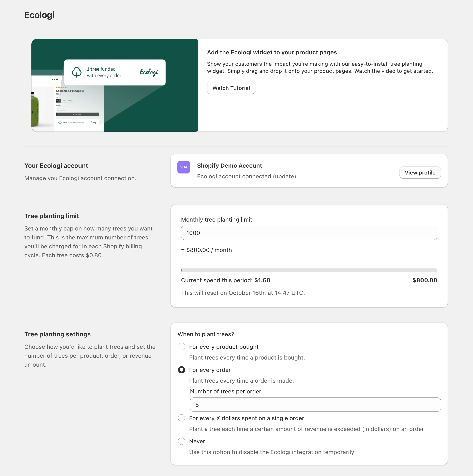Image resolution: width=473 pixels, height=476 pixels.
Task: Click the current spend progress bar
Action: (x=309, y=270)
